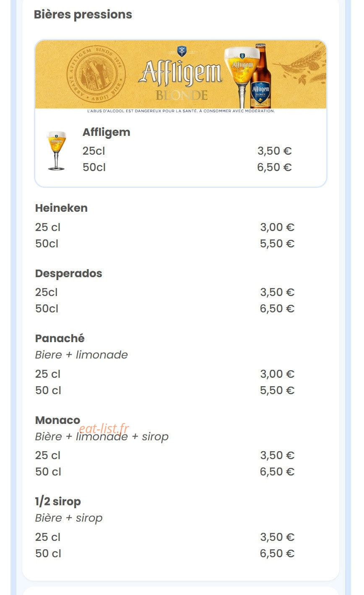Click the Affligem Blonde banner image
The image size is (364, 595).
[181, 77]
